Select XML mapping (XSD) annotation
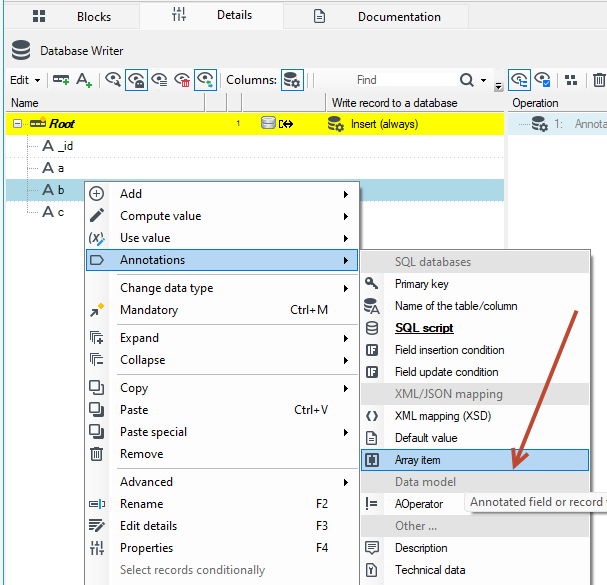The width and height of the screenshot is (607, 585). [x=475, y=416]
